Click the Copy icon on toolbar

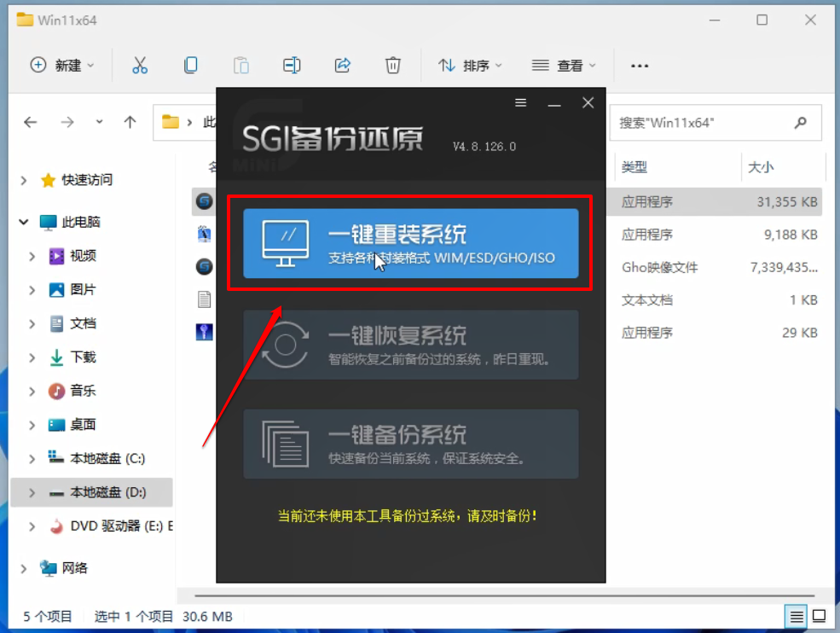point(190,64)
